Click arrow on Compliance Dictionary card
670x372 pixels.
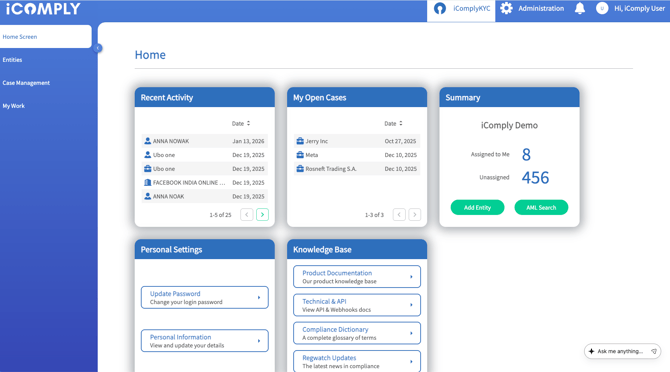(411, 333)
